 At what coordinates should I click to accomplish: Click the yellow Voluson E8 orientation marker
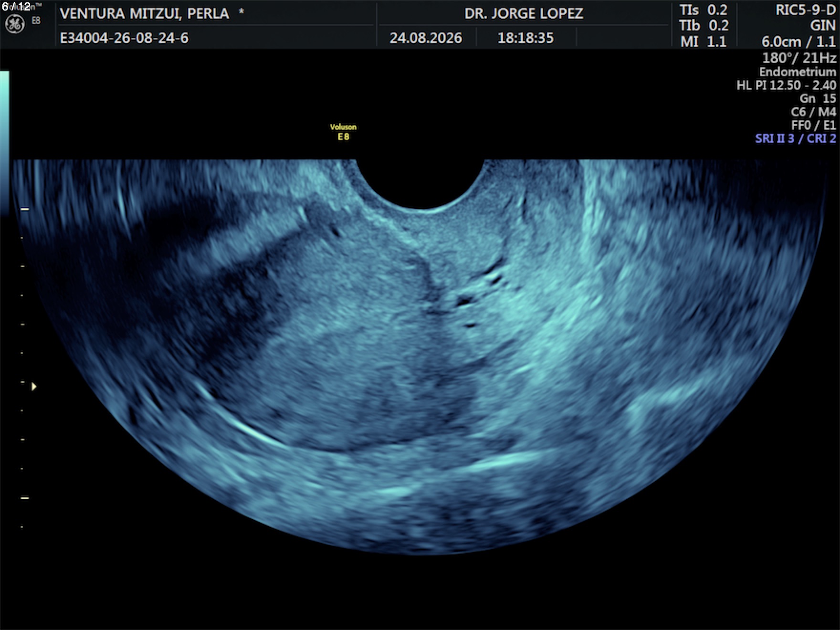coord(343,132)
